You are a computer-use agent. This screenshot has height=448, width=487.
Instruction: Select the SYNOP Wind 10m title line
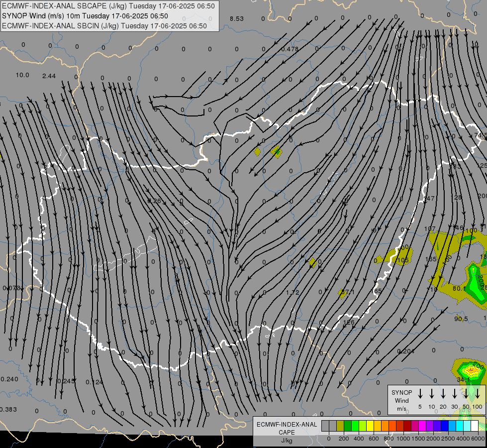85,16
